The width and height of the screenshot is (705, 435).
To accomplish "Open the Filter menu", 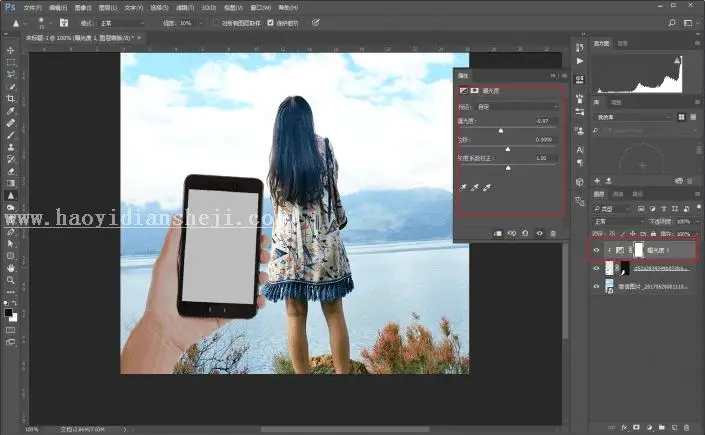I will click(x=185, y=8).
